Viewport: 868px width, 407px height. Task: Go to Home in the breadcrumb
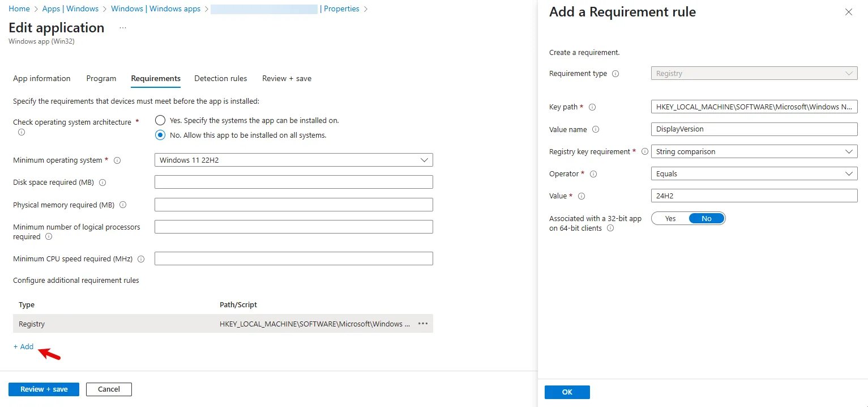[19, 9]
